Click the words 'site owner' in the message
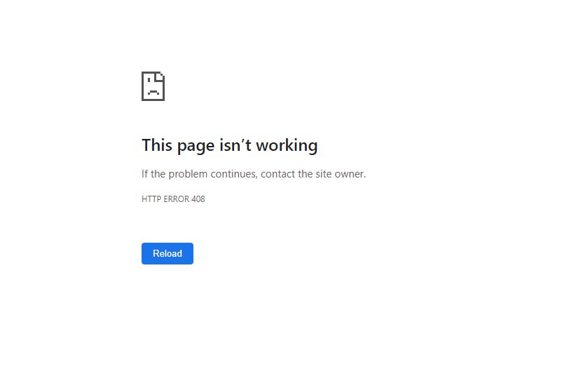The height and width of the screenshot is (369, 588). click(341, 174)
